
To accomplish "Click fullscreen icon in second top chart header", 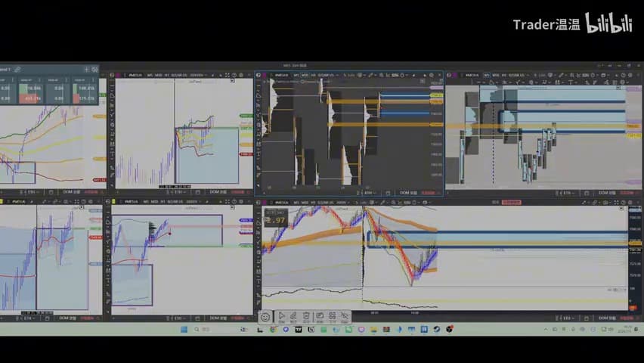I will 228,75.
